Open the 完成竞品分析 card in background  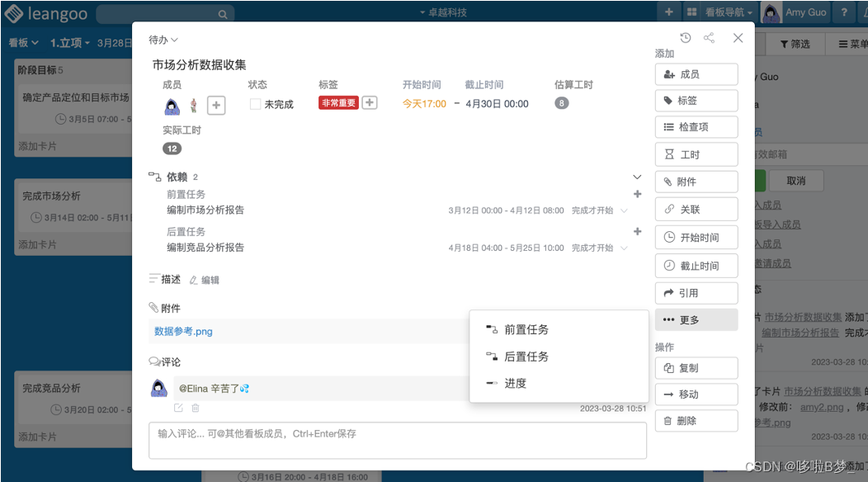click(x=74, y=399)
